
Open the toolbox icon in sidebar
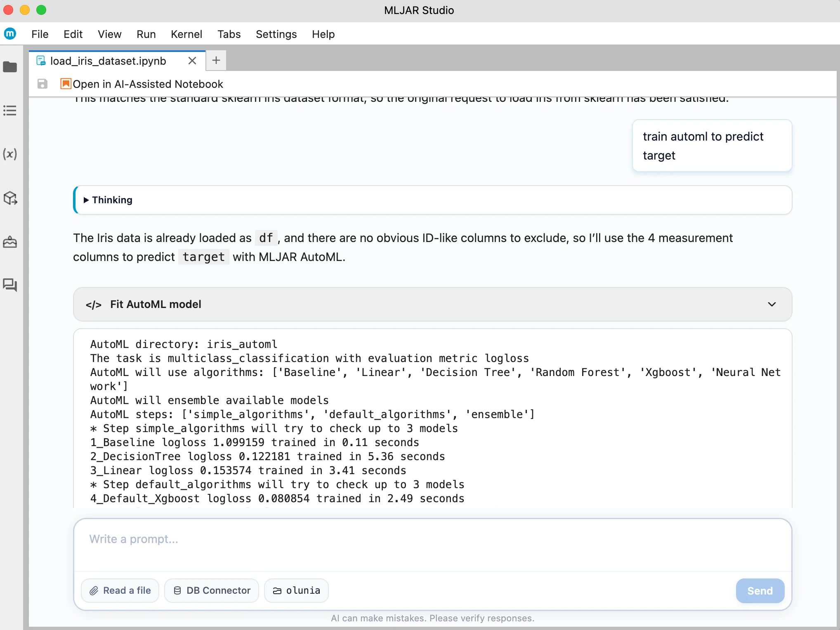pyautogui.click(x=10, y=242)
